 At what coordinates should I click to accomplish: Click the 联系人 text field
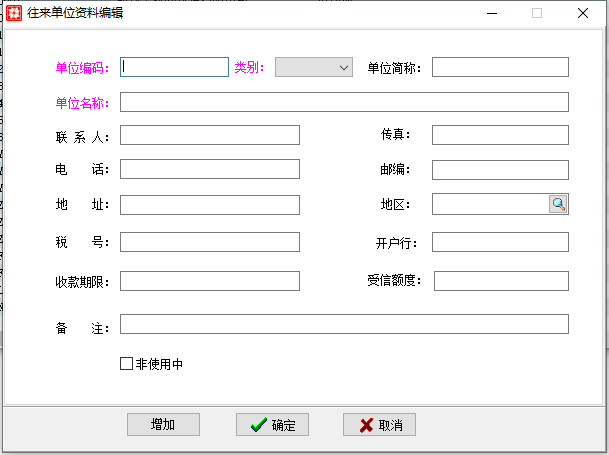[210, 135]
